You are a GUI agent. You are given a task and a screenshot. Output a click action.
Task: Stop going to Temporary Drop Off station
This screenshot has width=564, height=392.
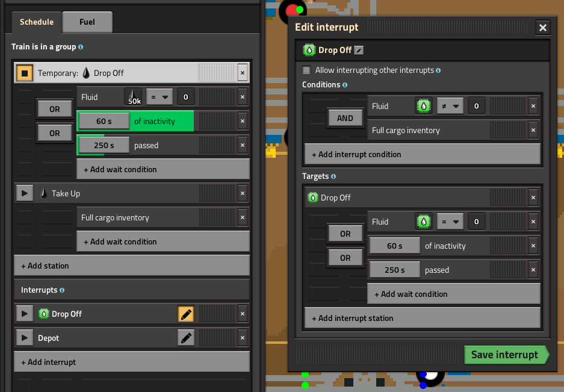coord(25,73)
